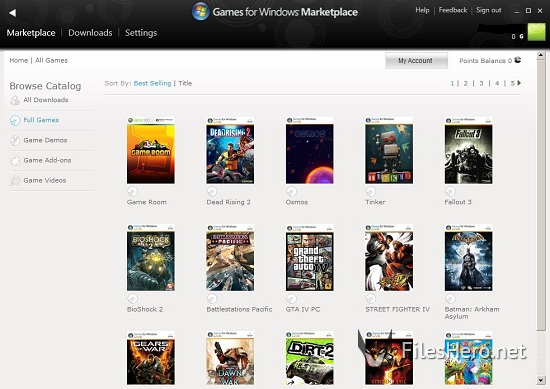The width and height of the screenshot is (550, 389).
Task: Click the vertical scrollbar thumb
Action: pos(541,195)
